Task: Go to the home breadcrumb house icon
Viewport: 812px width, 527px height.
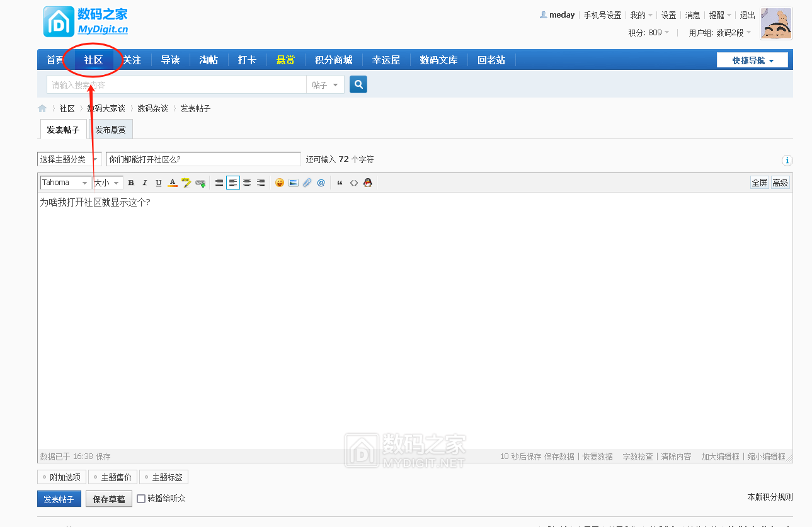Action: (x=42, y=108)
